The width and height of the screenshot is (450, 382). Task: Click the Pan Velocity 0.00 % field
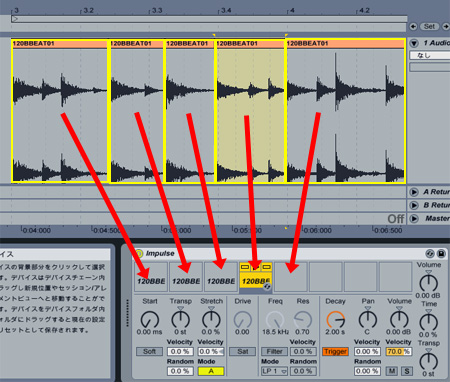point(367,351)
